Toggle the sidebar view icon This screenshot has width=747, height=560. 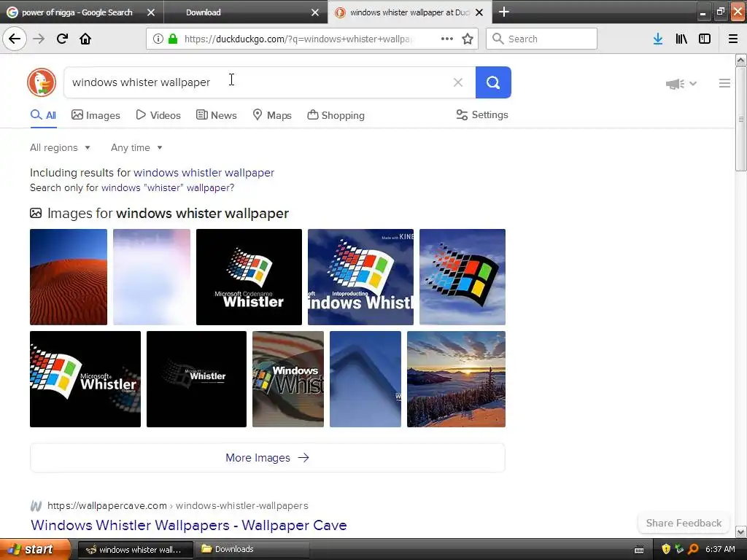click(705, 39)
